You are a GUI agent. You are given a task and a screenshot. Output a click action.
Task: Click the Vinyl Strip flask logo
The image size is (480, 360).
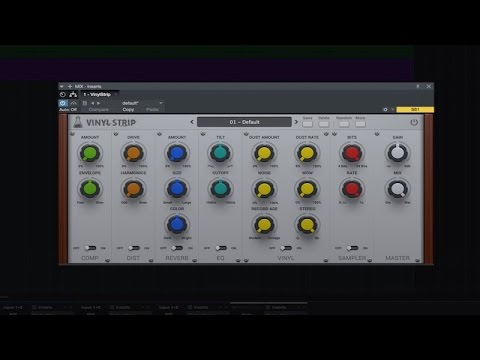[x=78, y=122]
